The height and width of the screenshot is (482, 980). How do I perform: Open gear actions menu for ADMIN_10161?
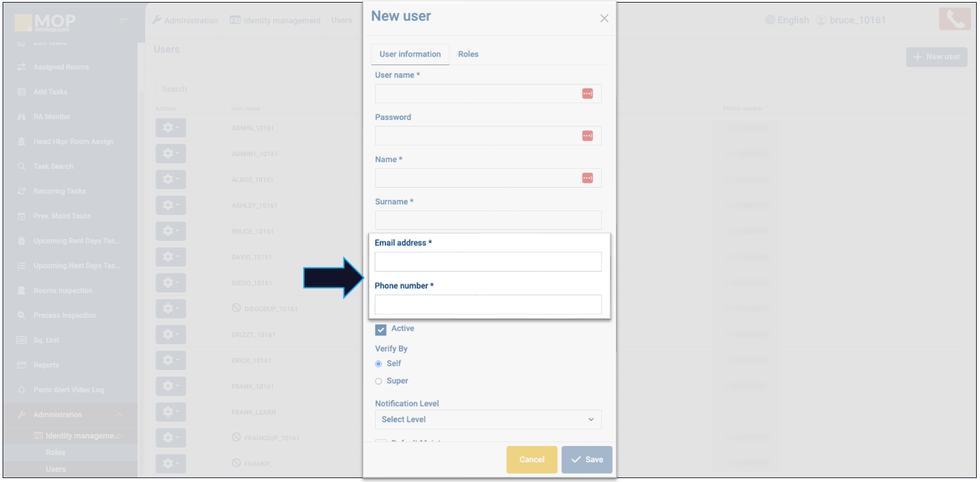170,128
